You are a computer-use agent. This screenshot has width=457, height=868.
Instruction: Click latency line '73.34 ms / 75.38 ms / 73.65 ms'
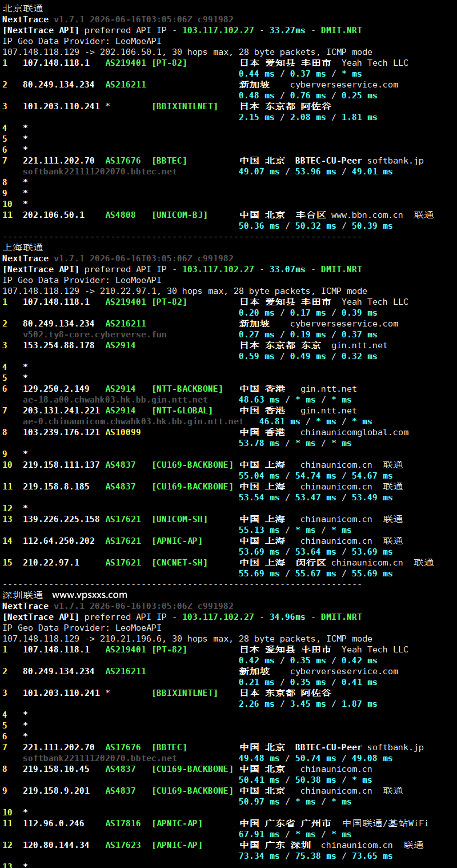coord(316,856)
